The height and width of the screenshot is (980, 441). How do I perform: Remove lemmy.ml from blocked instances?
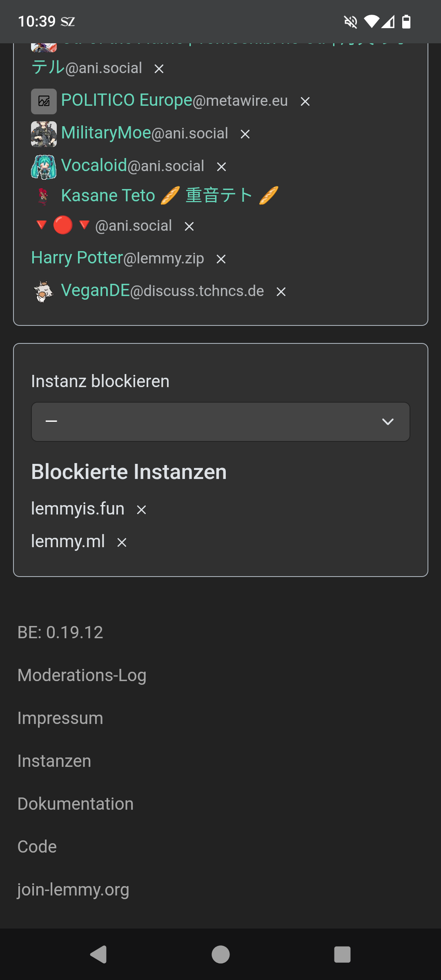click(x=122, y=542)
